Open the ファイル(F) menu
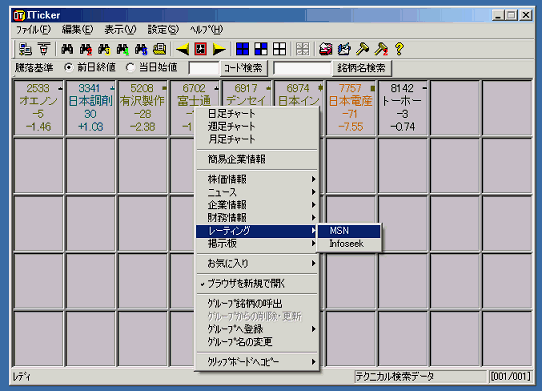 tap(33, 30)
